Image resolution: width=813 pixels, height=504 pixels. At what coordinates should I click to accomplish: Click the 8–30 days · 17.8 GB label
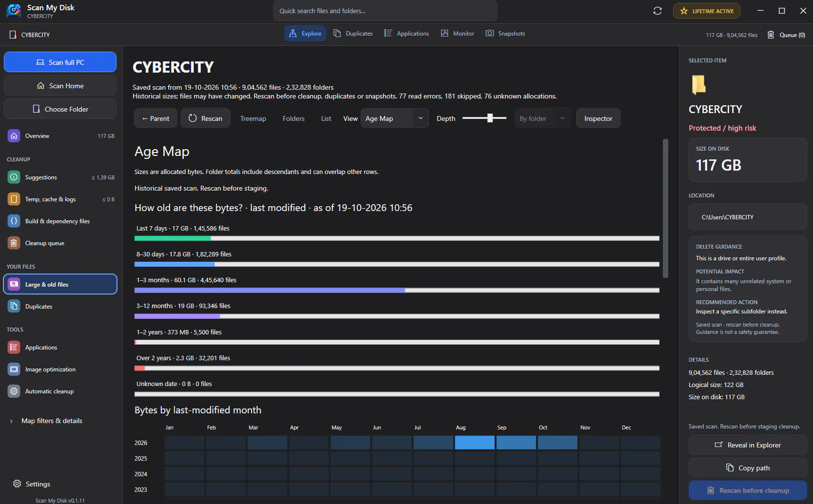184,254
